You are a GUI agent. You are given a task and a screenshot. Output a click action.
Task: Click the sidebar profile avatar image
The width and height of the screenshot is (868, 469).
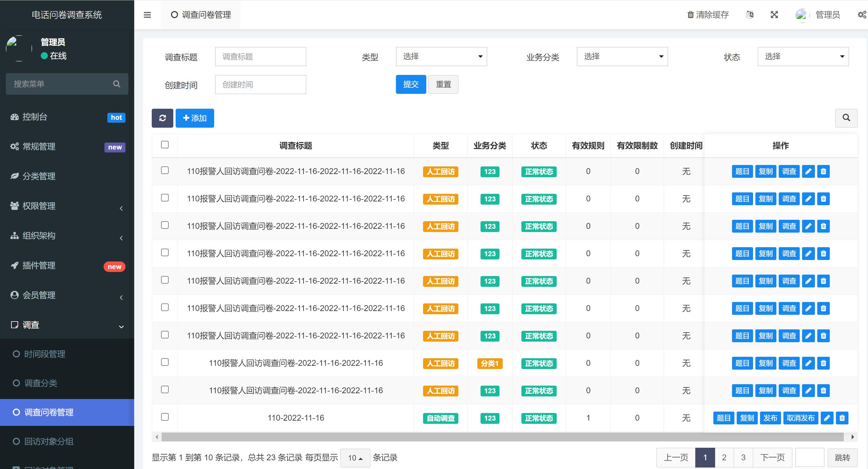click(x=19, y=48)
